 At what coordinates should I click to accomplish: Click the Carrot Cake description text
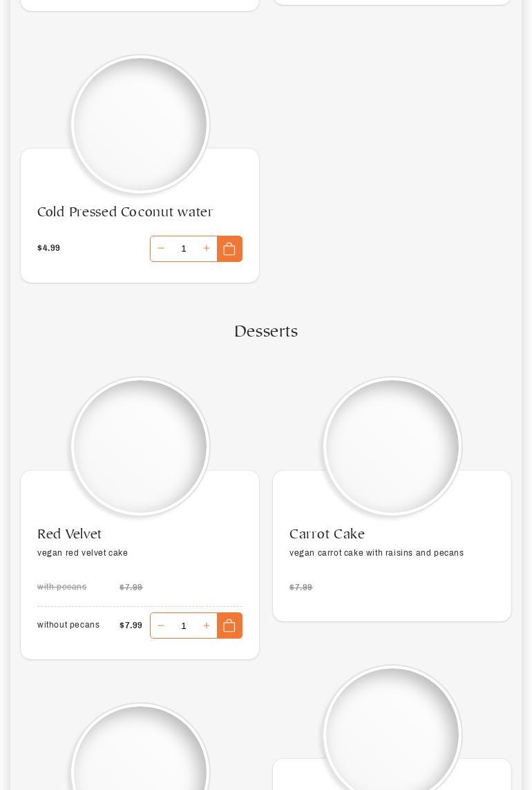(x=377, y=553)
